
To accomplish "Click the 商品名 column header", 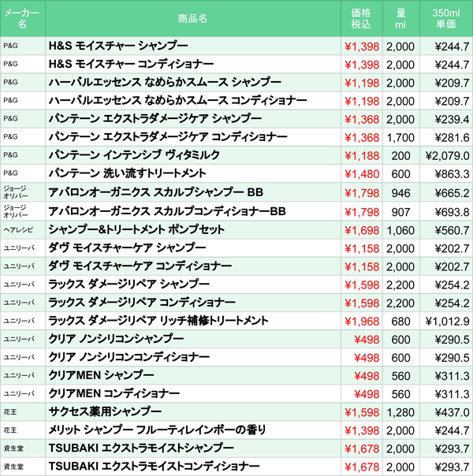I will [x=192, y=18].
